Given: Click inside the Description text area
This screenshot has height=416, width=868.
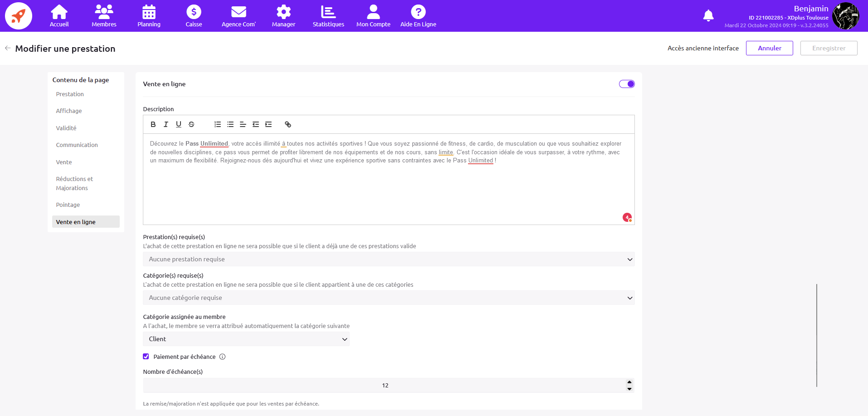Looking at the screenshot, I should tap(388, 191).
